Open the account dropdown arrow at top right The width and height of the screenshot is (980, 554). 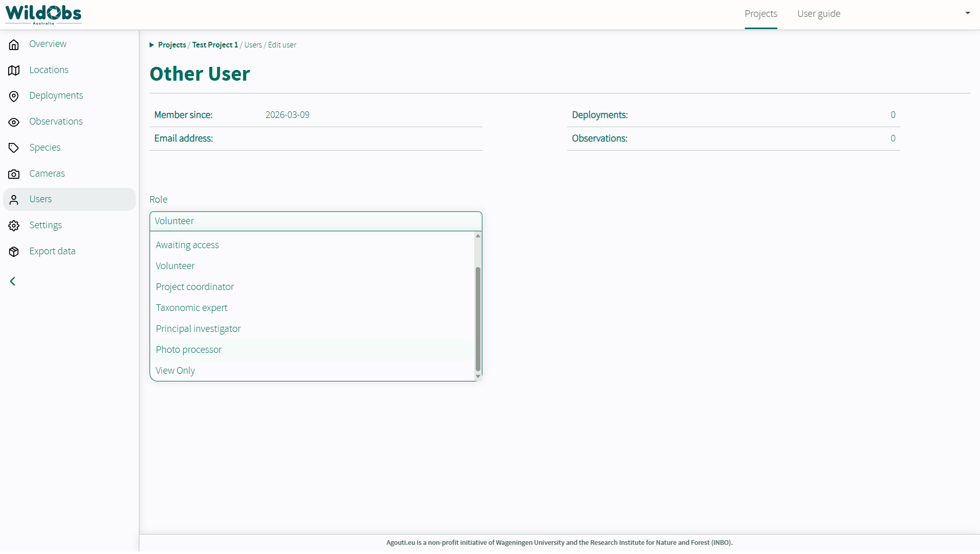click(x=967, y=13)
